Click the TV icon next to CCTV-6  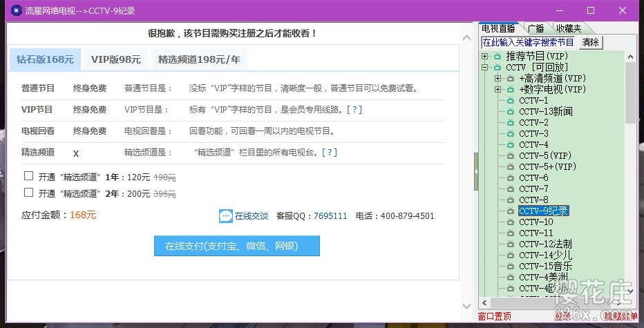[x=511, y=177]
